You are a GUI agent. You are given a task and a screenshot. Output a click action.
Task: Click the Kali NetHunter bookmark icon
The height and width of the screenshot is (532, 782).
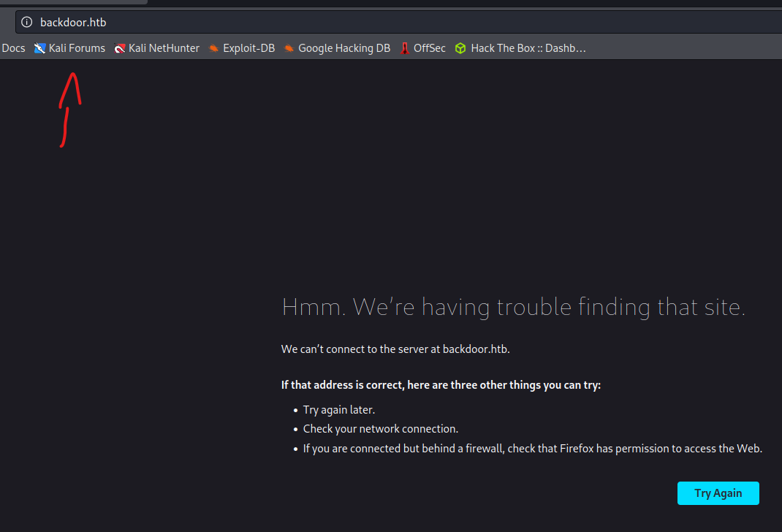tap(120, 47)
